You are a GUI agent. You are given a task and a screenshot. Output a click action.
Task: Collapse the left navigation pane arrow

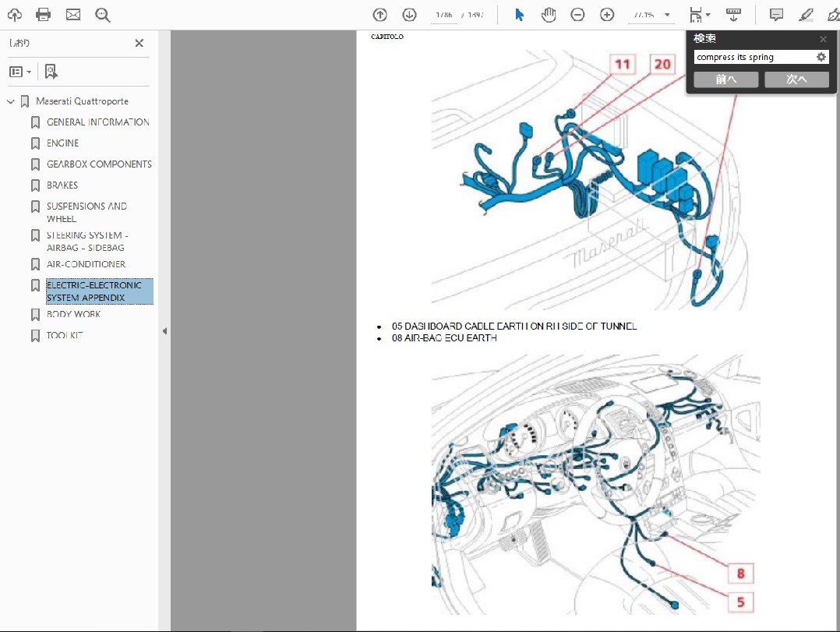click(x=164, y=331)
